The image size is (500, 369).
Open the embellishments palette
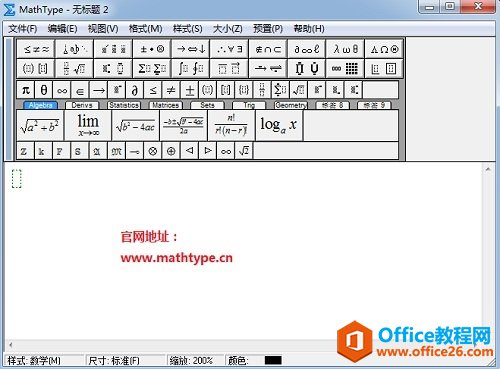(x=113, y=49)
